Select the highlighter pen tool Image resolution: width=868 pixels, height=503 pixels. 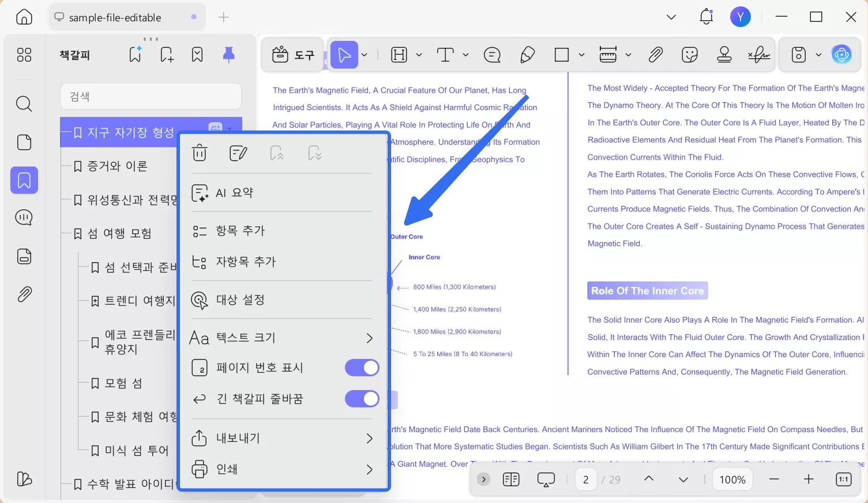pos(527,54)
